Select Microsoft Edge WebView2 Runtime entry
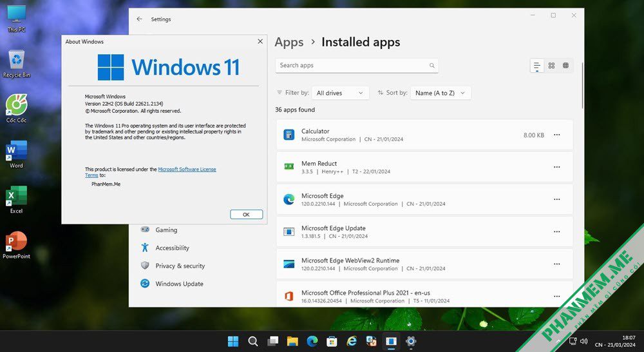The width and height of the screenshot is (644, 352). pos(424,264)
